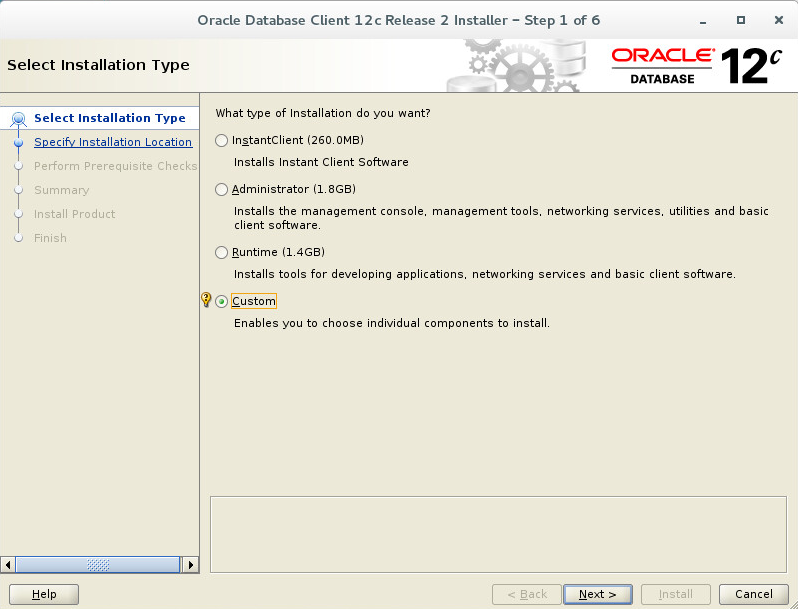This screenshot has height=609, width=798.
Task: Close the installer window
Action: click(779, 20)
